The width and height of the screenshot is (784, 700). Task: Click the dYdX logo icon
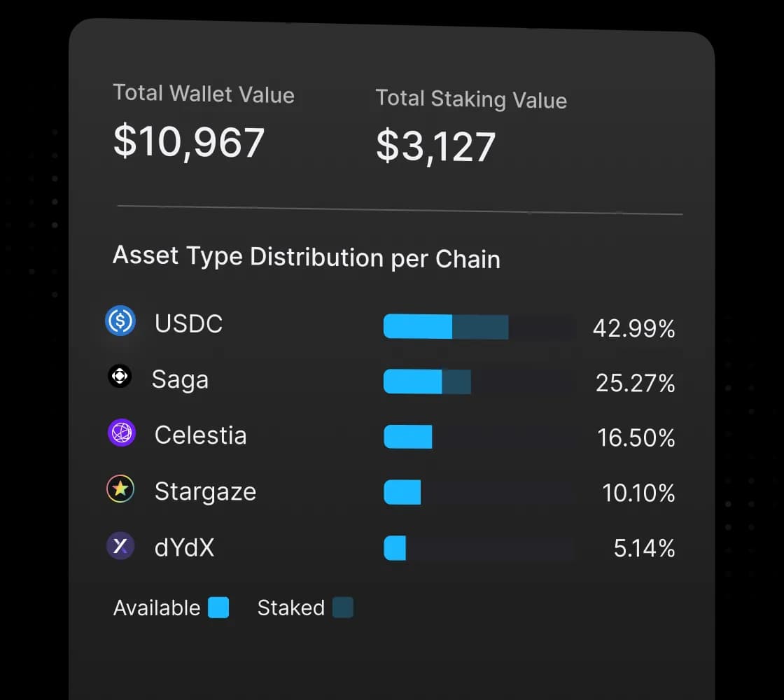(120, 546)
